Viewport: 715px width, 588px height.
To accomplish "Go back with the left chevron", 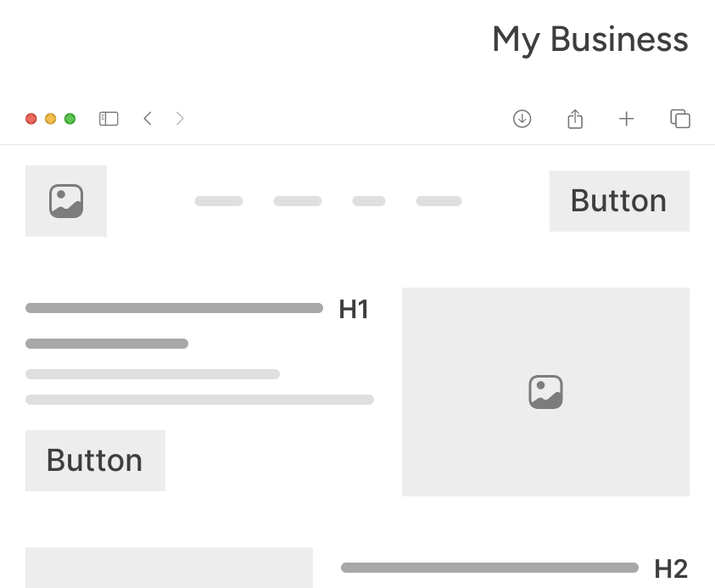I will [148, 119].
